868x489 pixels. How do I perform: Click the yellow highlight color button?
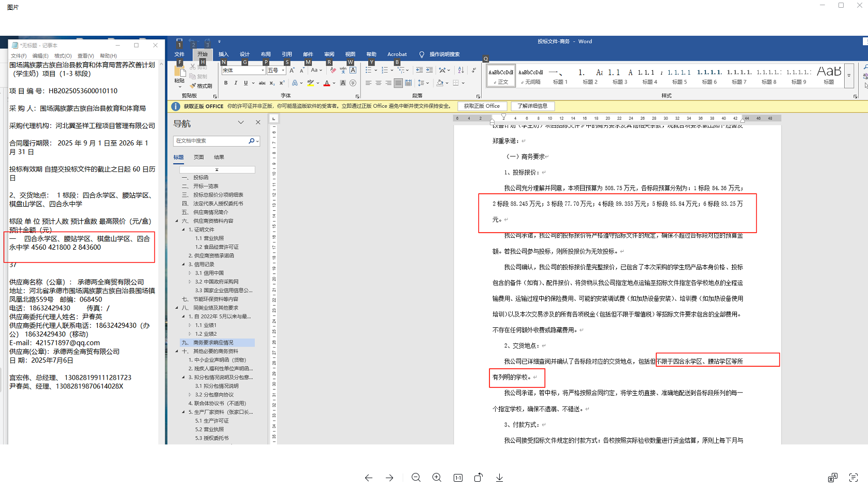pos(310,83)
